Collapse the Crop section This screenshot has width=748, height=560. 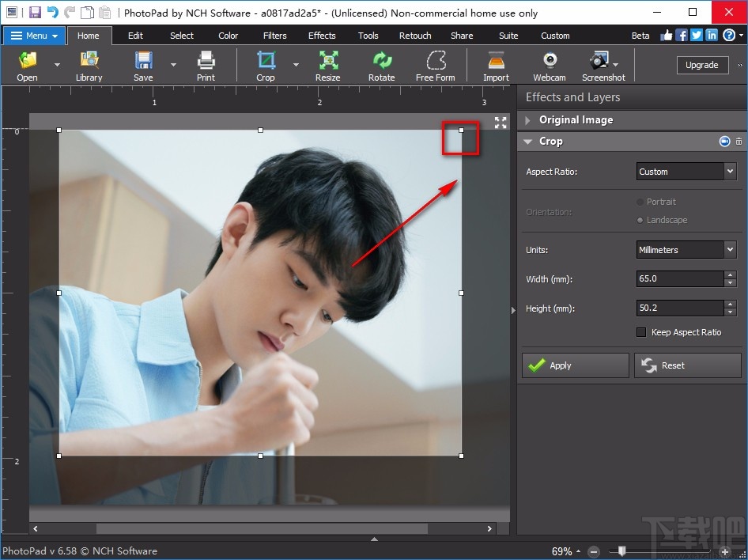(527, 141)
